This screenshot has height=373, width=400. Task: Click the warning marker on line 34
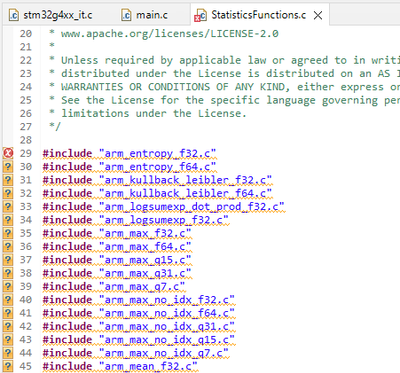pyautogui.click(x=8, y=220)
